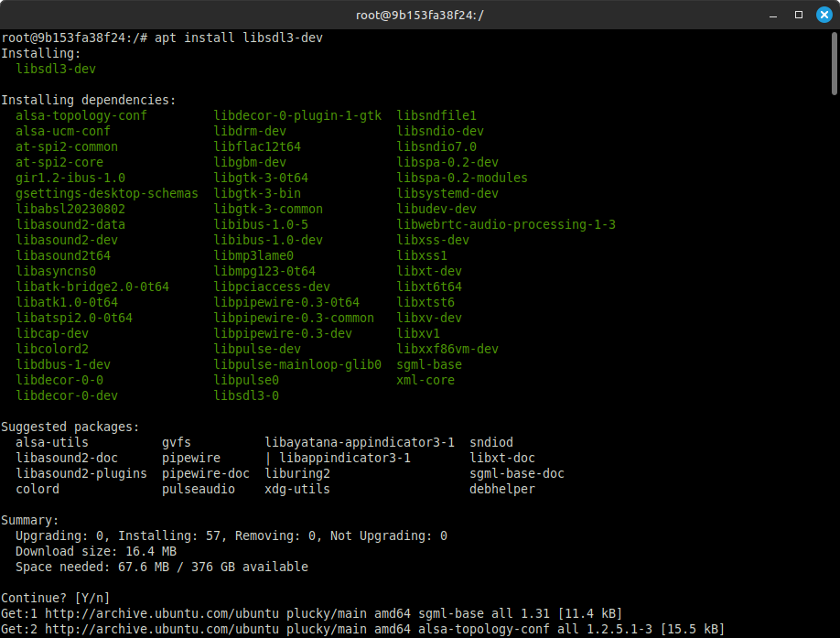Click the package libatspi2.0-0t64
This screenshot has height=638, width=840.
(x=74, y=317)
